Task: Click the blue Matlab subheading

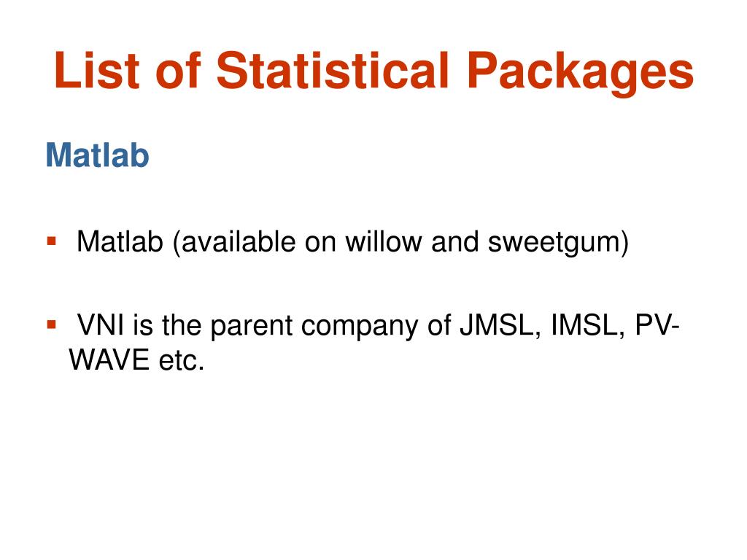Action: 97,155
